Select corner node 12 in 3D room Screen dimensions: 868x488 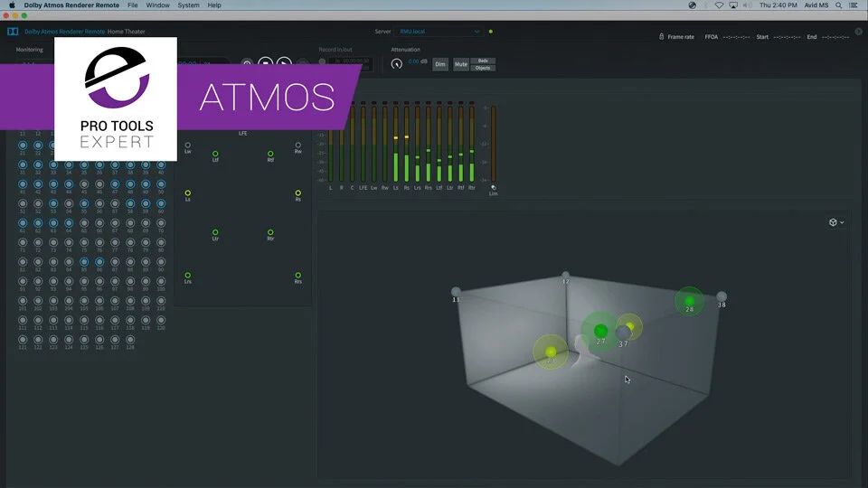[x=565, y=275]
